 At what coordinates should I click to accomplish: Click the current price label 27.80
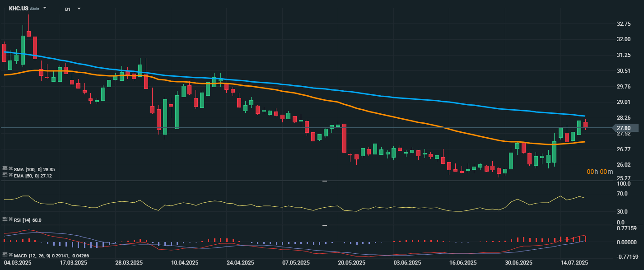click(x=626, y=128)
